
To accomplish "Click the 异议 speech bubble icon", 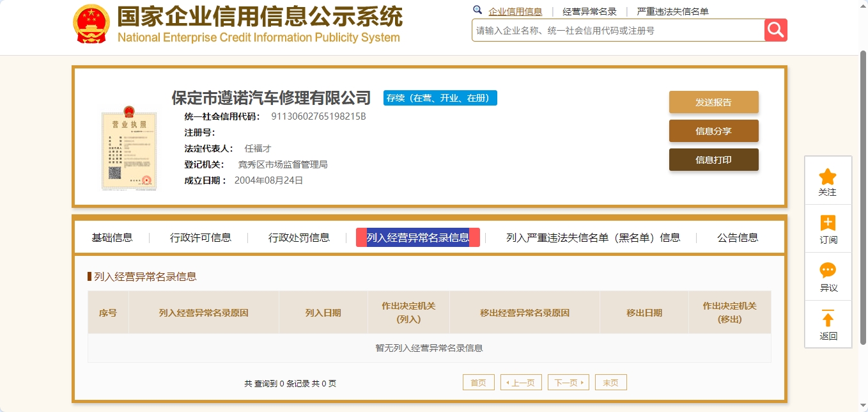I will point(828,271).
